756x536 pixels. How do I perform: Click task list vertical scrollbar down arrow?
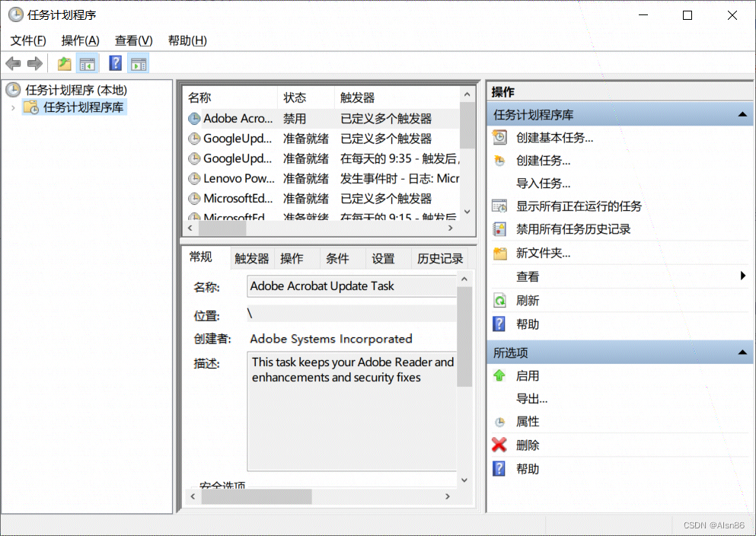[467, 212]
